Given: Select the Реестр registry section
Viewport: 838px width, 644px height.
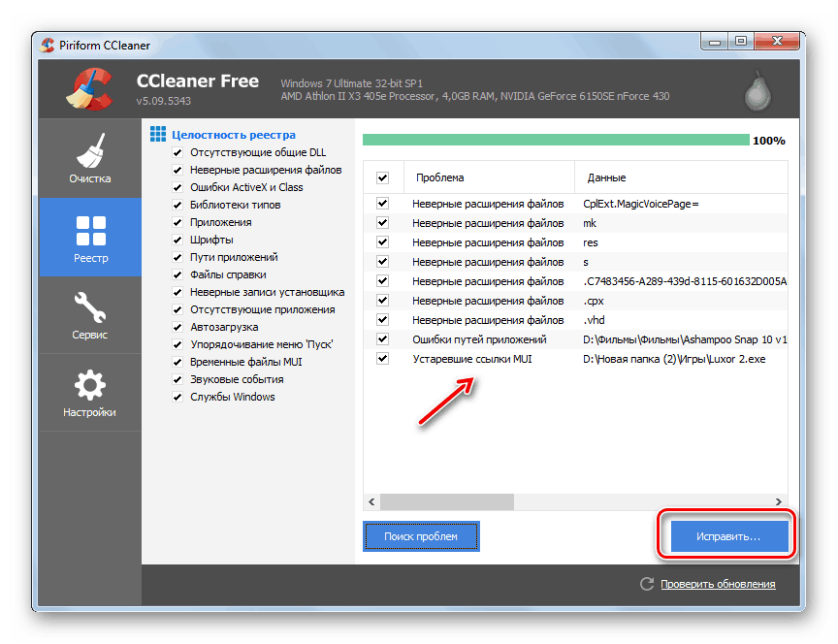Looking at the screenshot, I should pyautogui.click(x=90, y=238).
